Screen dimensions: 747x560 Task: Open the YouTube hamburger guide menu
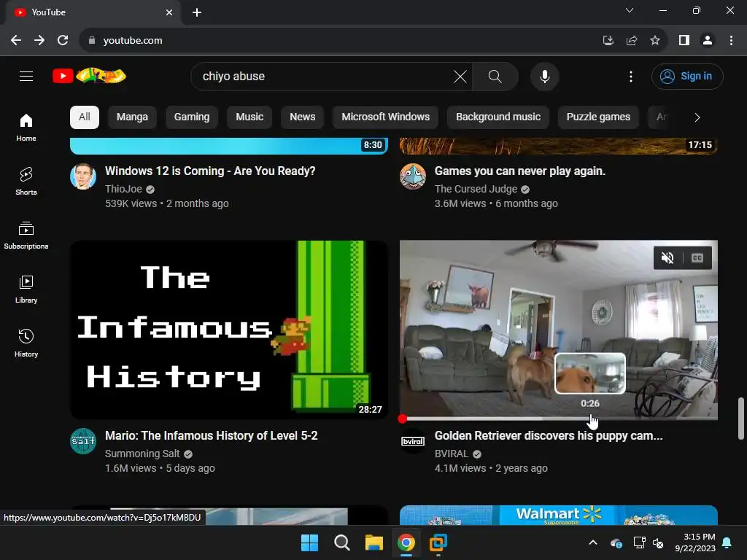coord(26,76)
